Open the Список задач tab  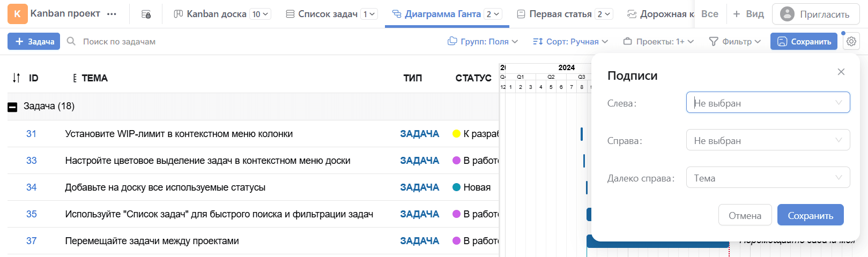click(x=327, y=14)
